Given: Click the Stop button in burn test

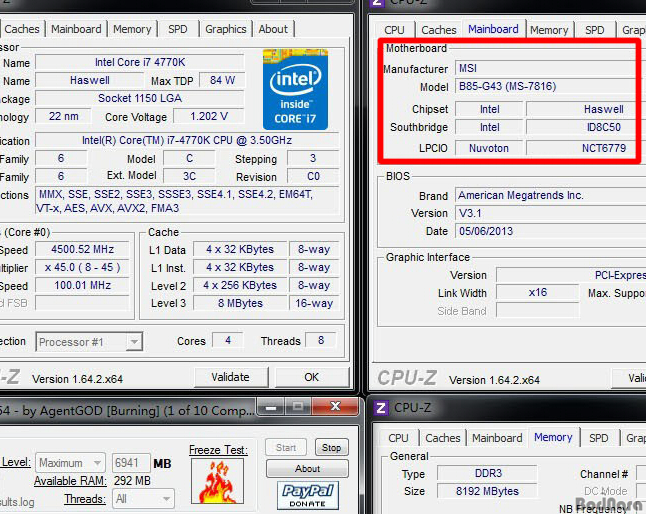Looking at the screenshot, I should coord(331,448).
